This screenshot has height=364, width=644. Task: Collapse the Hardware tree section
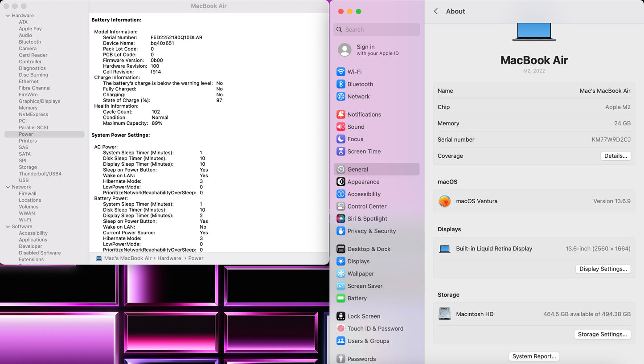8,16
